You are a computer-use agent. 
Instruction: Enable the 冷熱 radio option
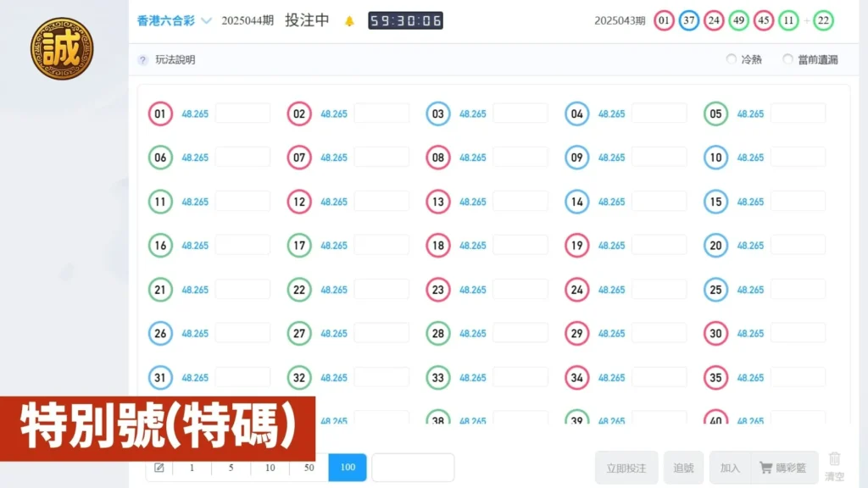tap(732, 58)
